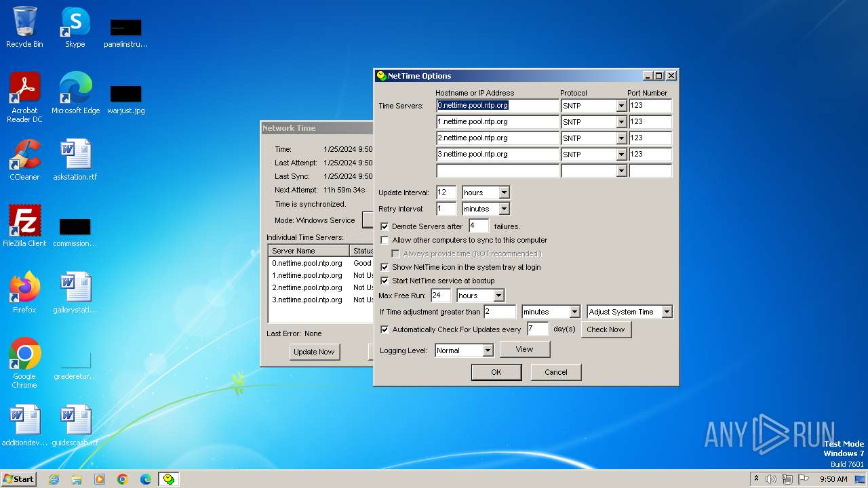The image size is (868, 488).
Task: Click port number field for 2.nettime.pool.ntp.org
Action: click(x=650, y=138)
